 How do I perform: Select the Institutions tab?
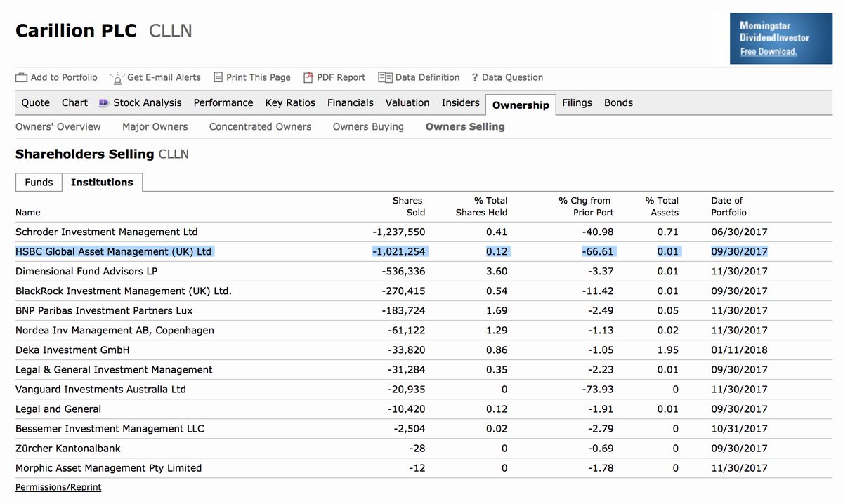(x=102, y=182)
